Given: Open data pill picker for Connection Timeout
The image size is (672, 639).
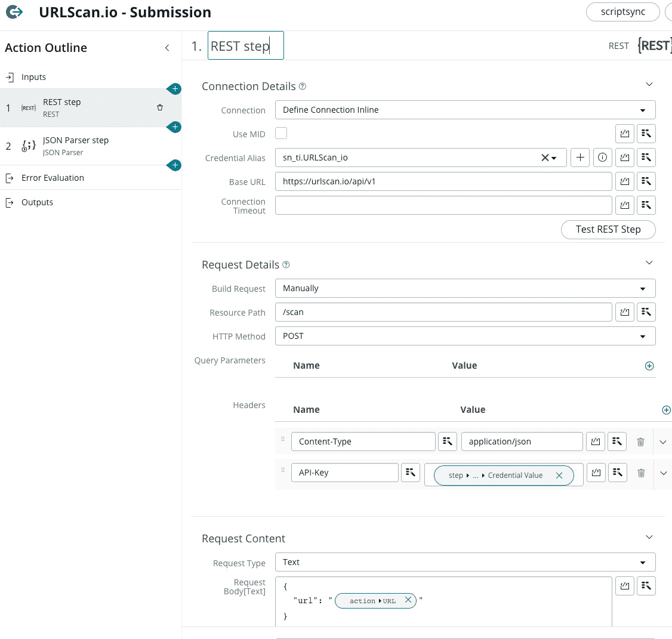Looking at the screenshot, I should coord(646,205).
